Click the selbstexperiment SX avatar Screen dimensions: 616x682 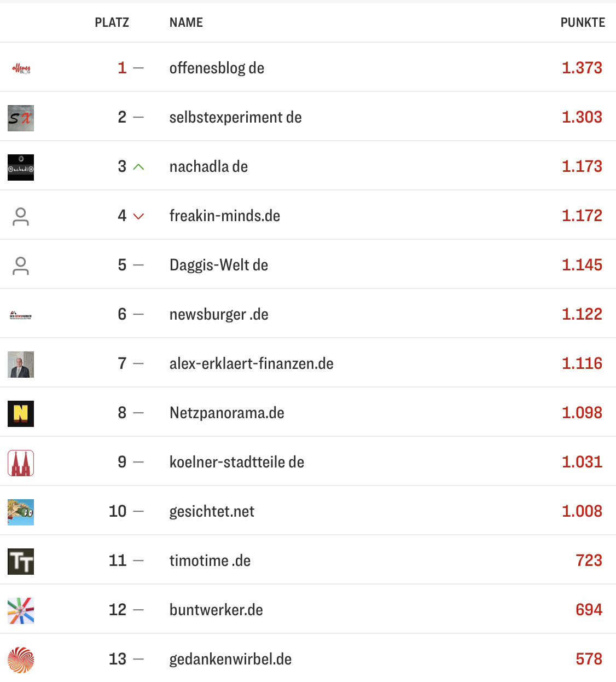21,118
